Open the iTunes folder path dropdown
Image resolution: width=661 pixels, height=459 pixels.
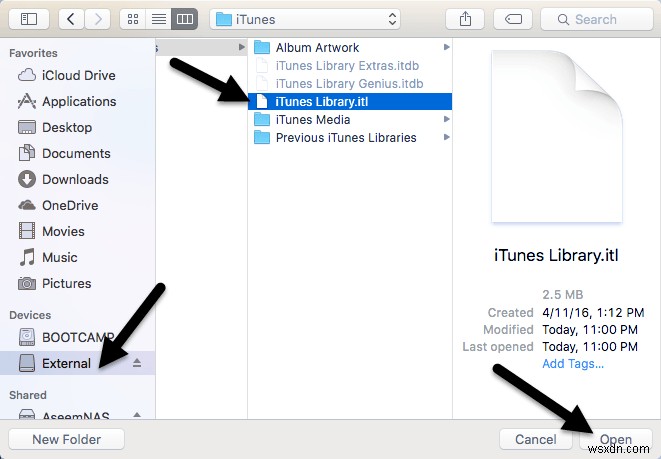point(305,19)
